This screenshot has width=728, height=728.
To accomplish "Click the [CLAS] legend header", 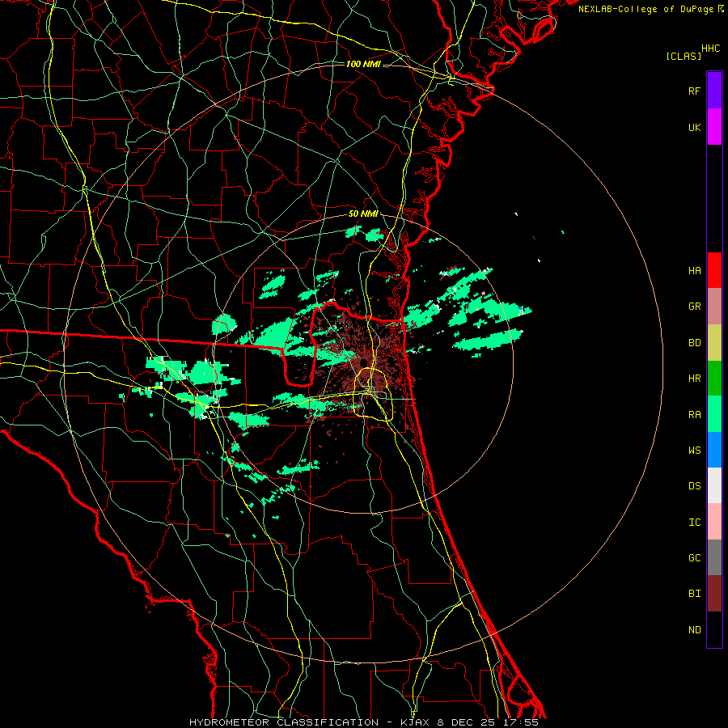I will [x=684, y=56].
